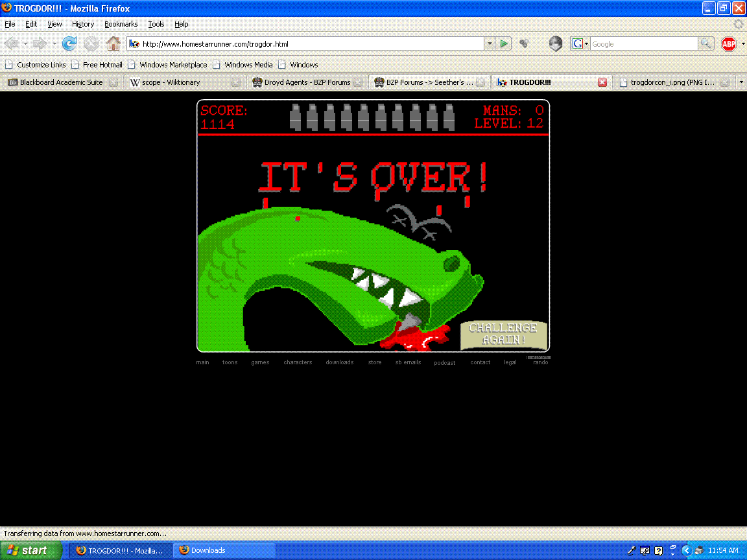The width and height of the screenshot is (747, 560).
Task: Go forward with the Forward arrow
Action: pyautogui.click(x=40, y=44)
